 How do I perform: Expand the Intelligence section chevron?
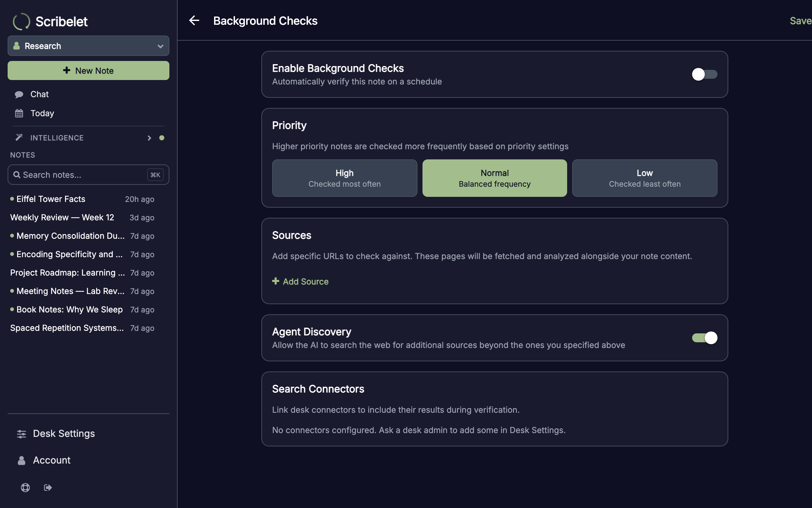coord(149,138)
